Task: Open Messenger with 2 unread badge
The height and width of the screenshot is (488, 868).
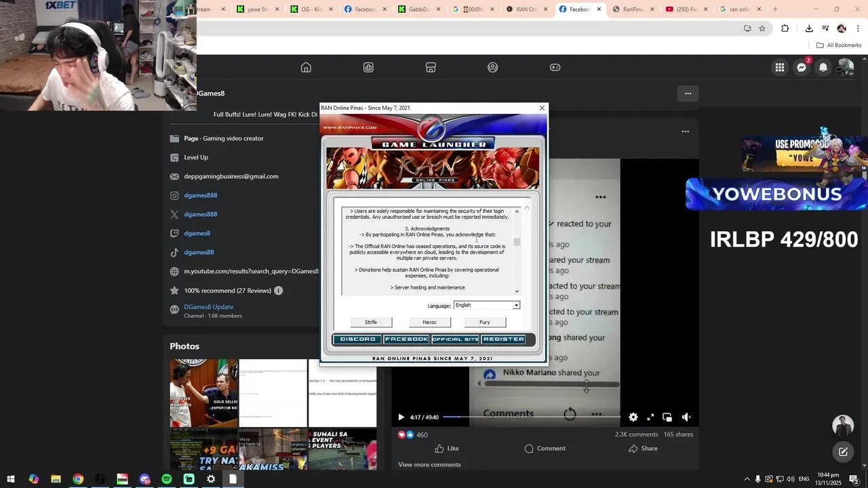Action: pos(802,67)
